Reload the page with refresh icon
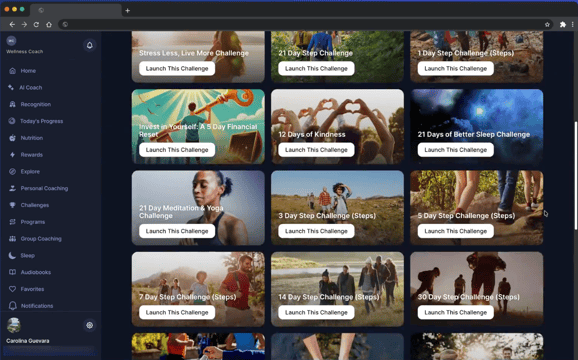 (36, 24)
